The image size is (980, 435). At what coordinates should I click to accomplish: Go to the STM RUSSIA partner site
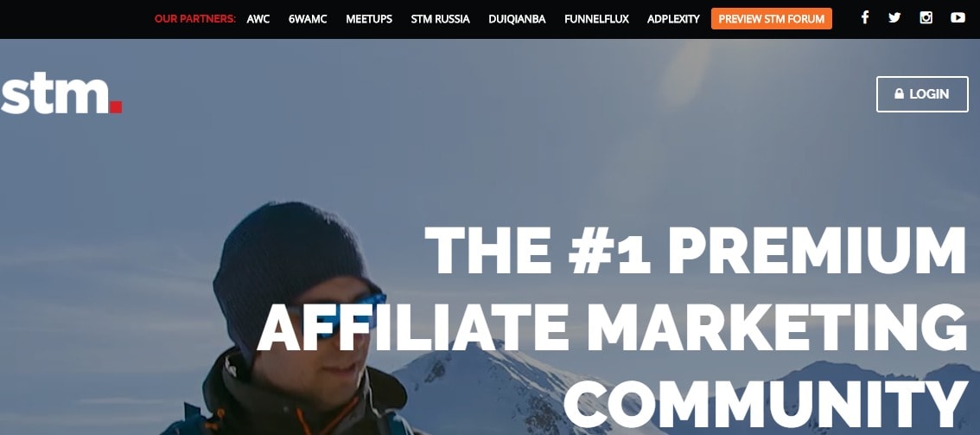440,19
